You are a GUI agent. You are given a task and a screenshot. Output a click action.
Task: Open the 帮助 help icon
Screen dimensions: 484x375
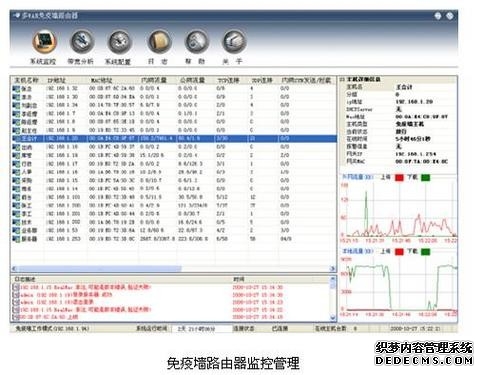[197, 42]
